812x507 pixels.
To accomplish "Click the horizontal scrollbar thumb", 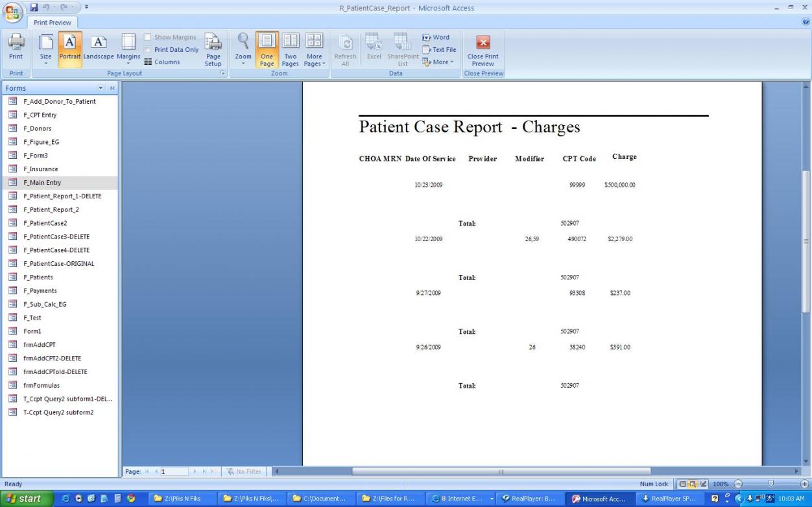I will pos(501,471).
